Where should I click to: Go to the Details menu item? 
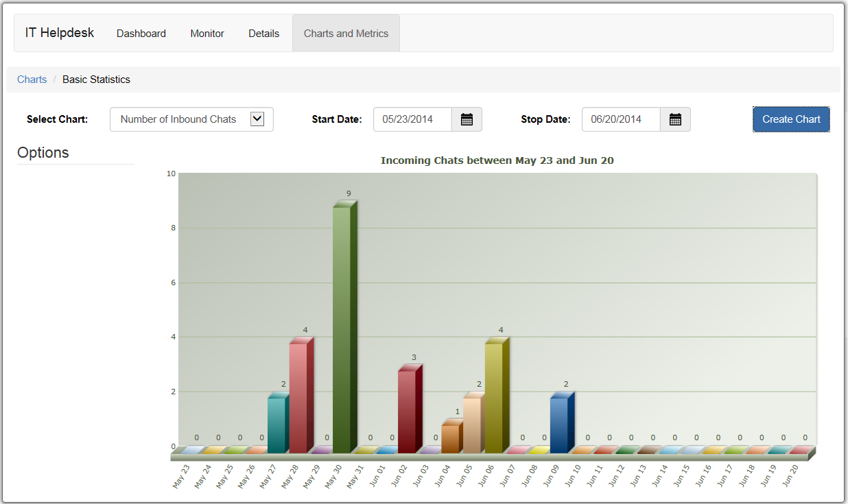(264, 33)
